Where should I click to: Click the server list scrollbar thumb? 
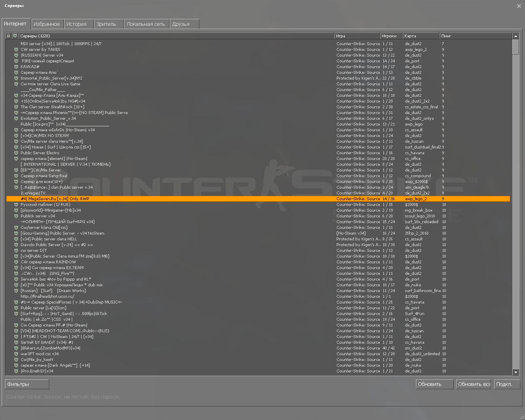(x=516, y=46)
